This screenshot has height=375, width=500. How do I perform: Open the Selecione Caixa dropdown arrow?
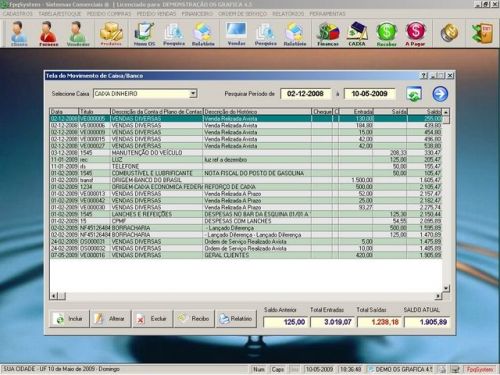[x=193, y=94]
